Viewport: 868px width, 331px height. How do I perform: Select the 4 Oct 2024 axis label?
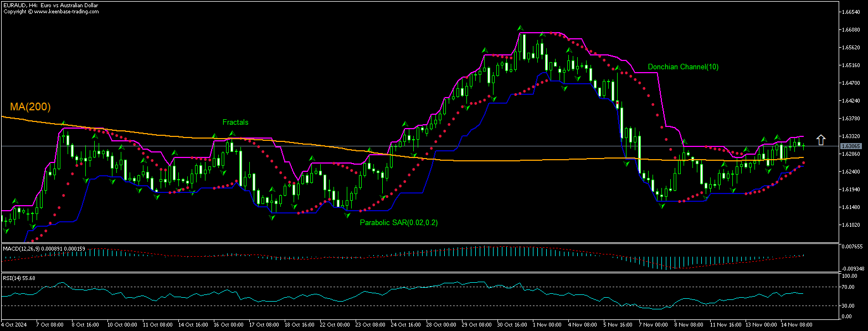tap(15, 325)
